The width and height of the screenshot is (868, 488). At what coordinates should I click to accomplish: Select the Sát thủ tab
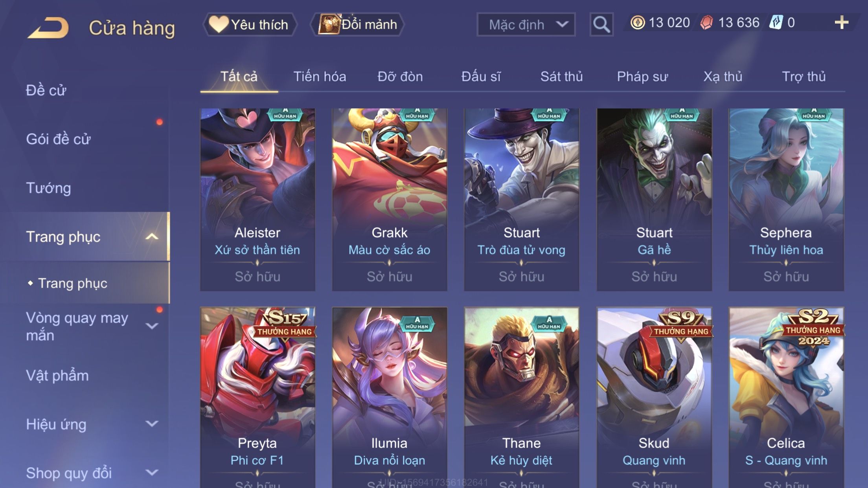click(561, 77)
